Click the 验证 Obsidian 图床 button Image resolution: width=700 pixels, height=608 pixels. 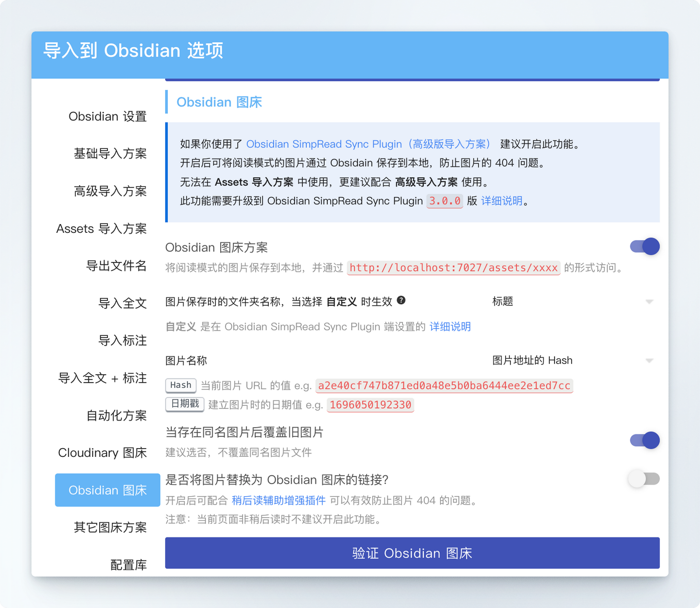412,553
